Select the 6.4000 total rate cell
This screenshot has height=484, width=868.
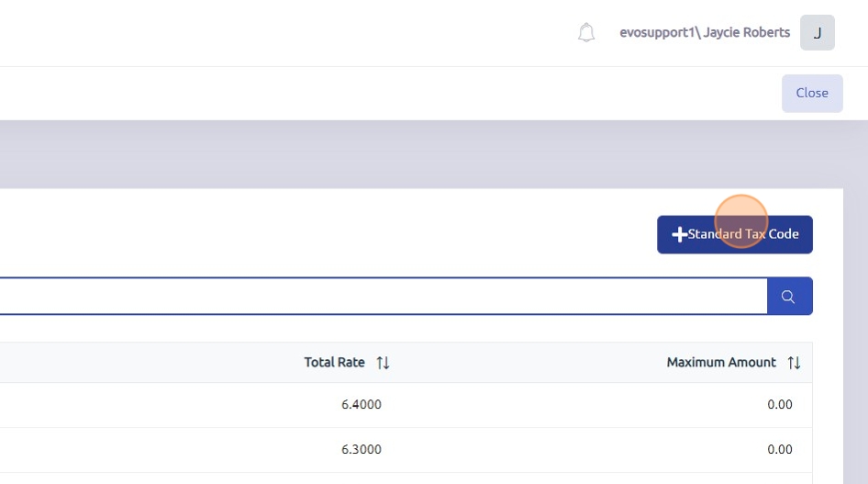[360, 405]
